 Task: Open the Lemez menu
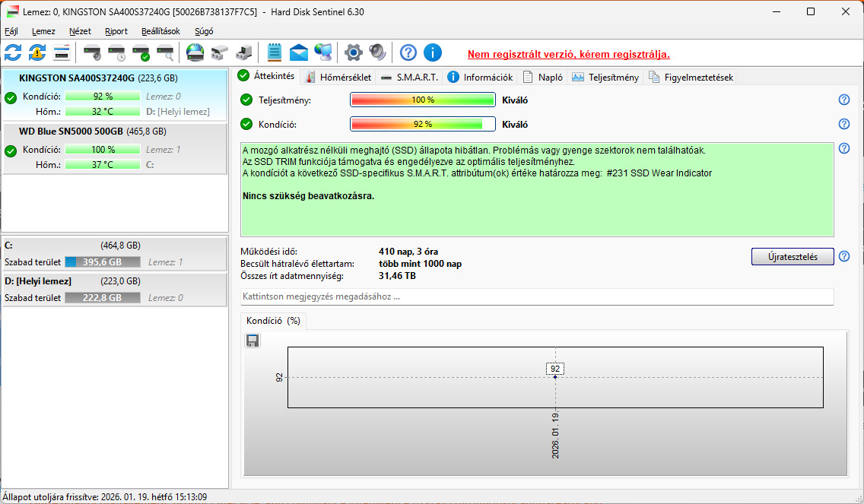pyautogui.click(x=43, y=31)
